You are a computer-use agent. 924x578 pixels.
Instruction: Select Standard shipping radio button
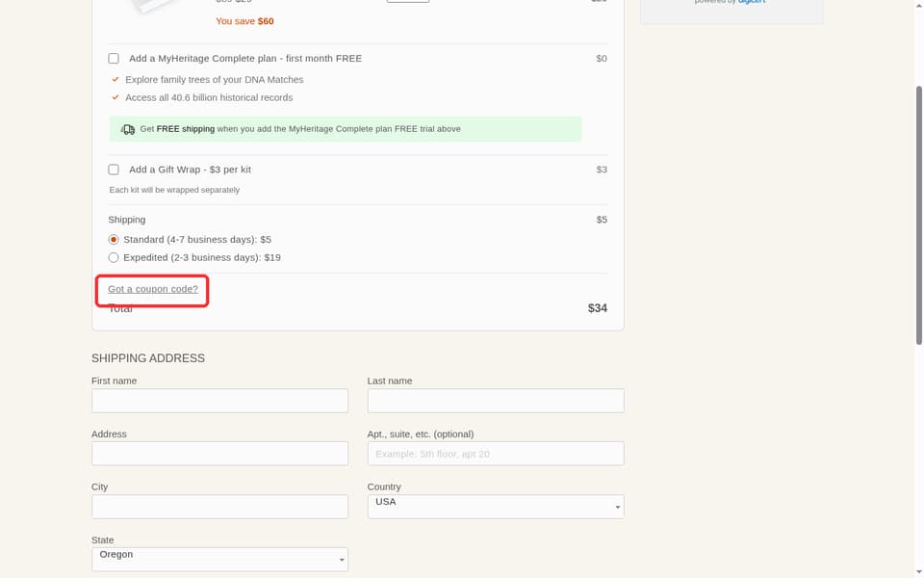(x=114, y=240)
